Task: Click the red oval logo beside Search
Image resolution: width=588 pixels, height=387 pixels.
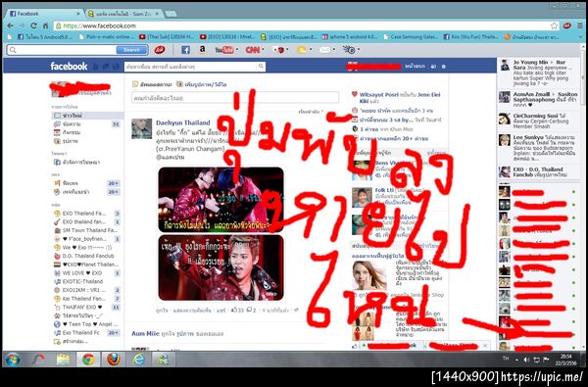Action: 160,50
